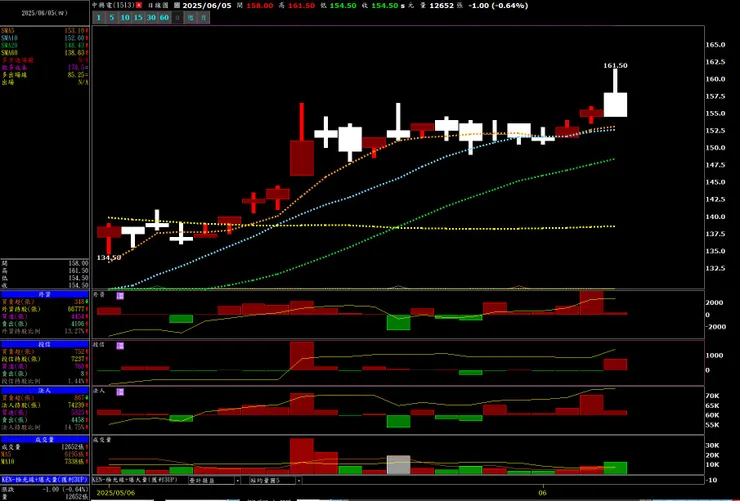Click the 漲跌 -1.00 (-0.64%) row at bottom left
Viewport: 740px width, 501px height.
(x=44, y=490)
